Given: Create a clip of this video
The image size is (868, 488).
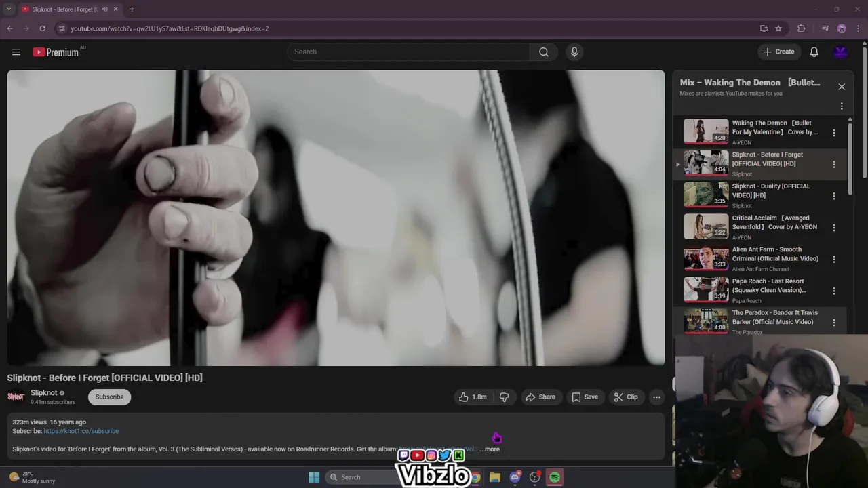Looking at the screenshot, I should pos(626,397).
